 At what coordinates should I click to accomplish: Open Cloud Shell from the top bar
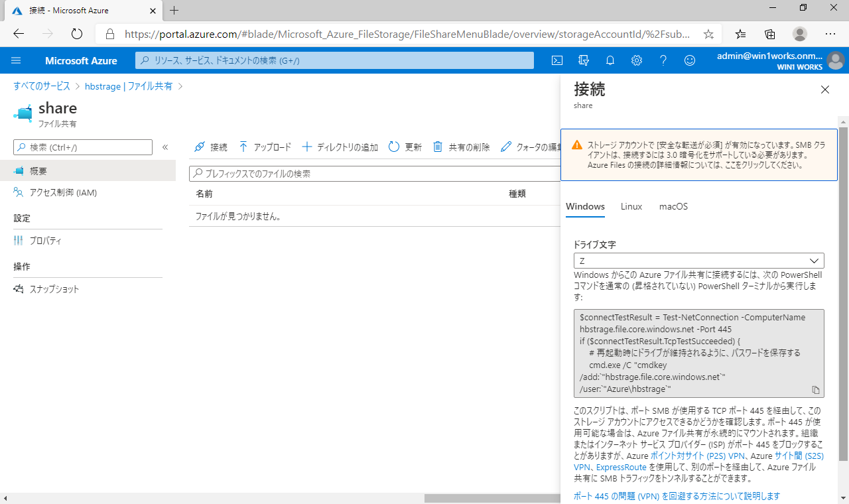(558, 60)
